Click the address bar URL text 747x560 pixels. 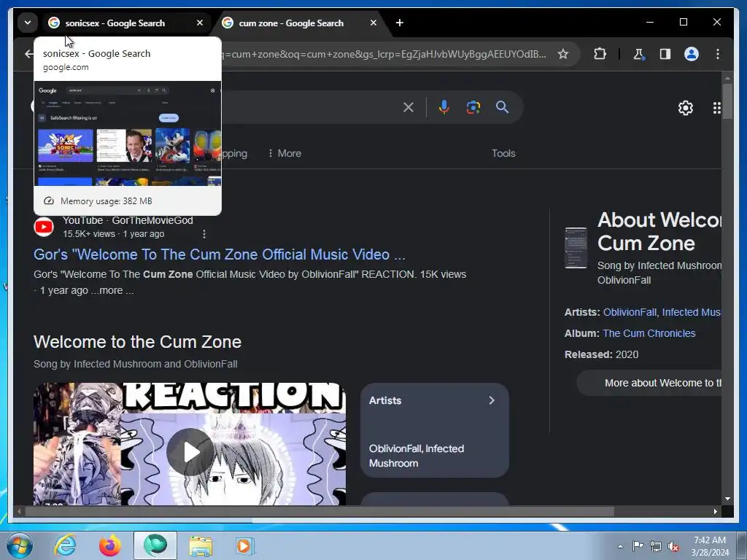click(x=384, y=54)
